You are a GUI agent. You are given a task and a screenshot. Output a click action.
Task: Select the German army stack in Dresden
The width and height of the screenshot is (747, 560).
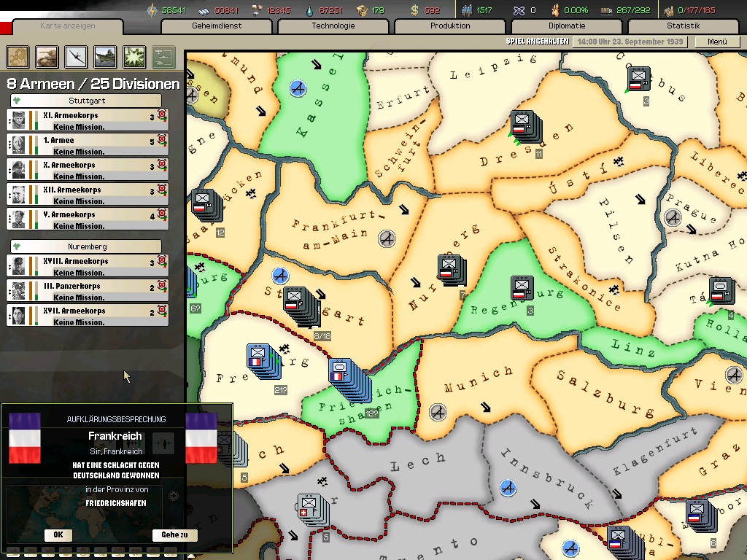coord(526,127)
